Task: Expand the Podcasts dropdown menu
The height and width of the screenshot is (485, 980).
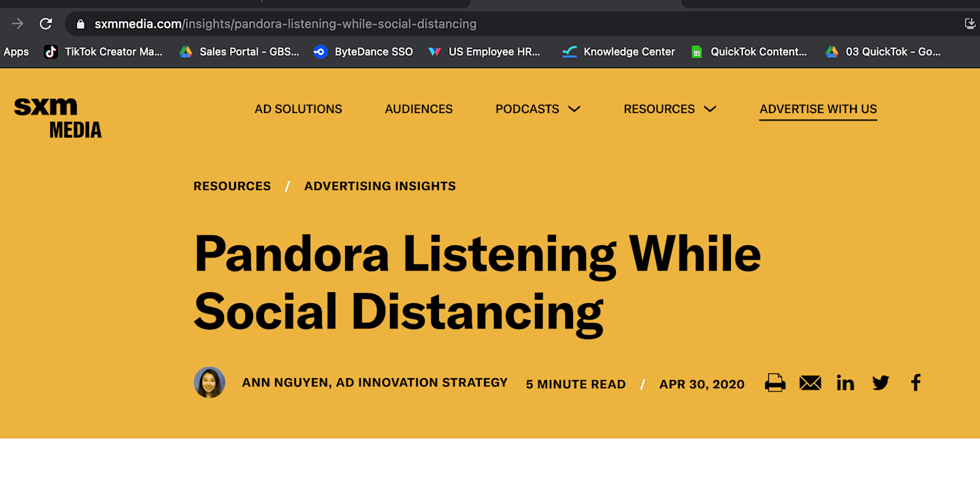Action: click(x=538, y=109)
